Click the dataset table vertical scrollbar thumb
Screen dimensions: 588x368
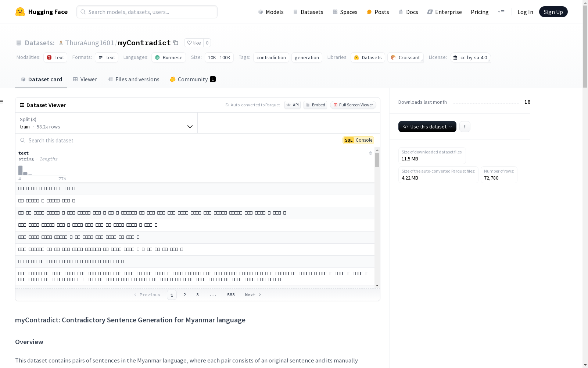[377, 160]
